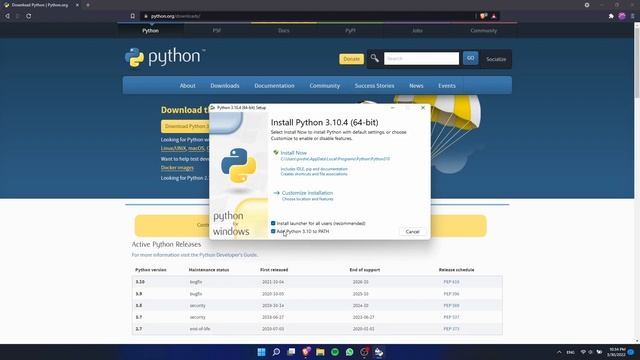The image size is (640, 360).
Task: Close the Download Python browser tab
Action: click(77, 5)
